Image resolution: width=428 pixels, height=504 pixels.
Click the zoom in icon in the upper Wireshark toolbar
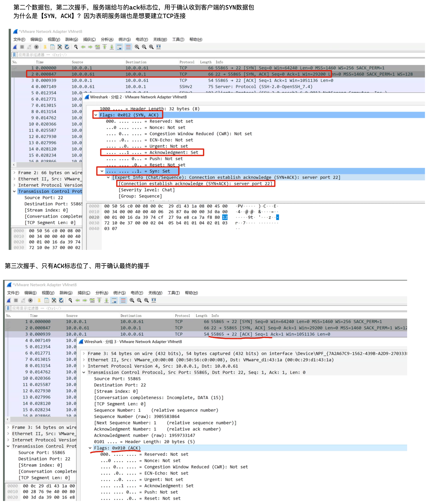tap(137, 47)
